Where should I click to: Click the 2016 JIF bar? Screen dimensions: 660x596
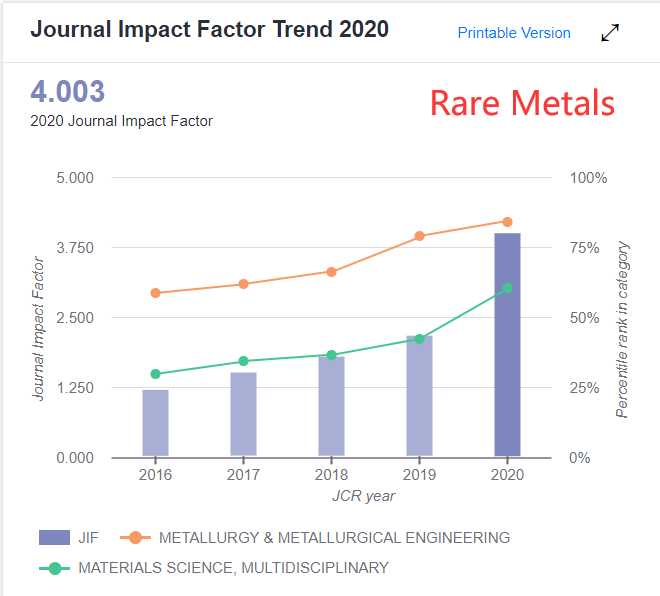coord(155,423)
